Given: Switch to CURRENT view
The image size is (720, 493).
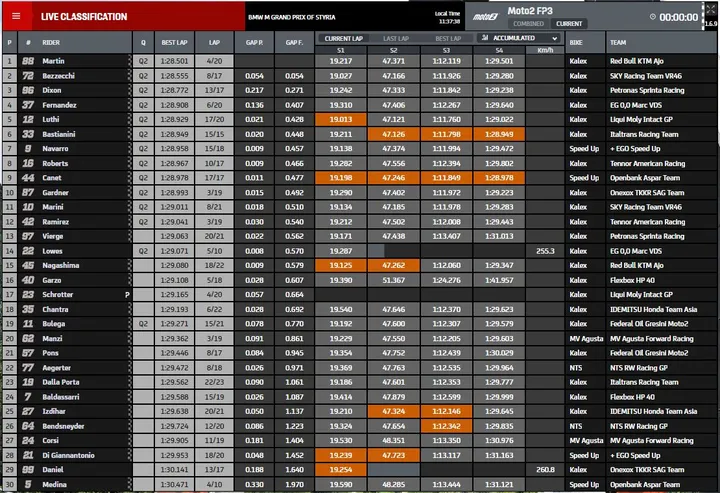Looking at the screenshot, I should coord(569,23).
